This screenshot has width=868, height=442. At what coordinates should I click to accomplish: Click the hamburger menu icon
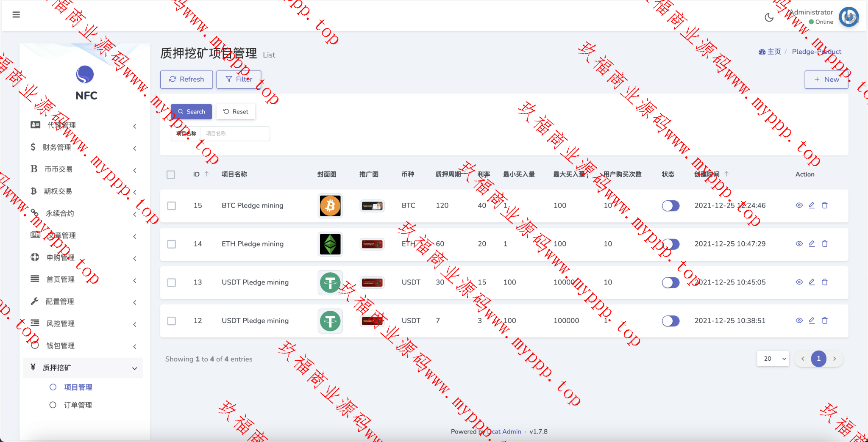(16, 15)
